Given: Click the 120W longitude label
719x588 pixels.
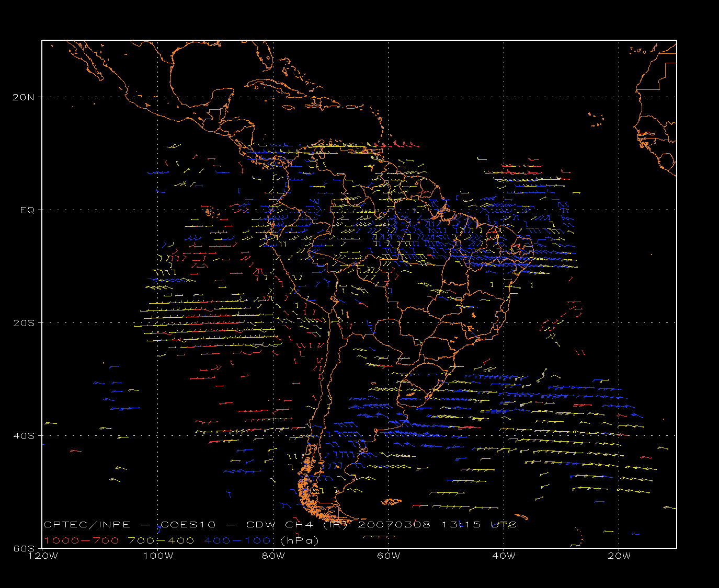Looking at the screenshot, I should 42,556.
